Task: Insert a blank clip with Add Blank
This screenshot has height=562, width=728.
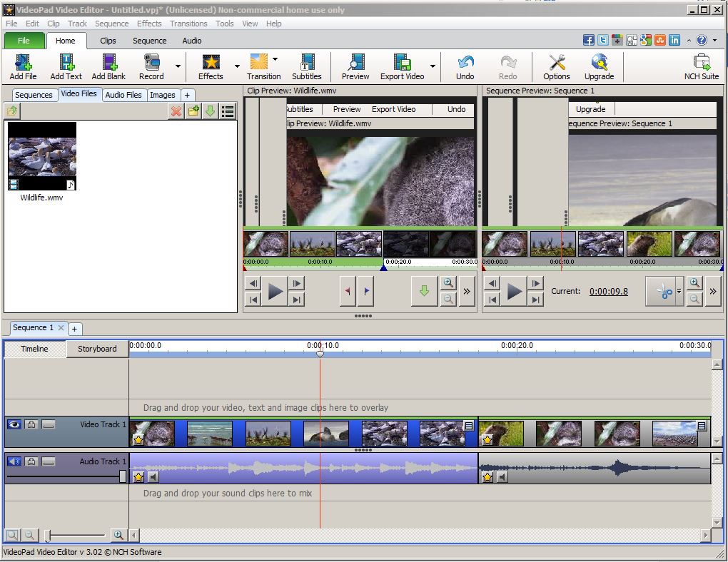Action: coord(108,67)
